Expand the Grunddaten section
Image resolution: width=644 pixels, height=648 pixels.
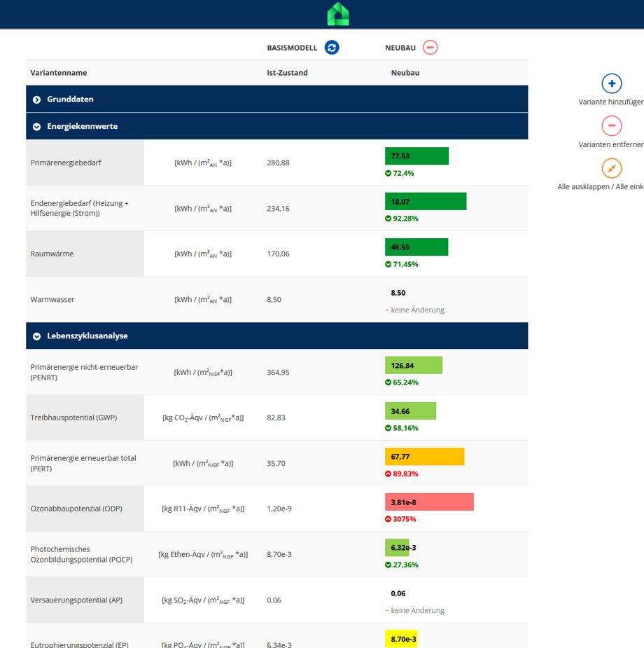click(37, 99)
